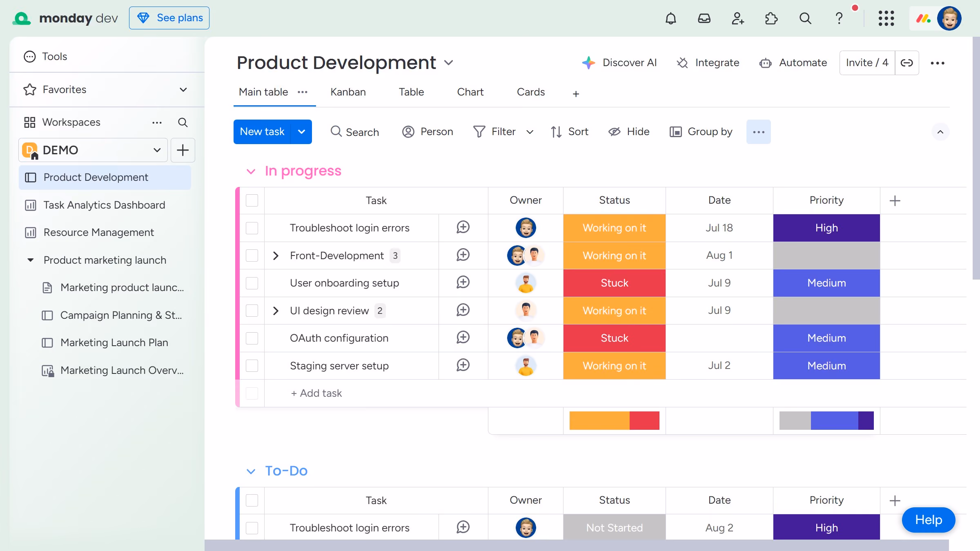The width and height of the screenshot is (980, 551).
Task: Change High priority of in-progress Troubleshoot login
Action: coord(826,228)
